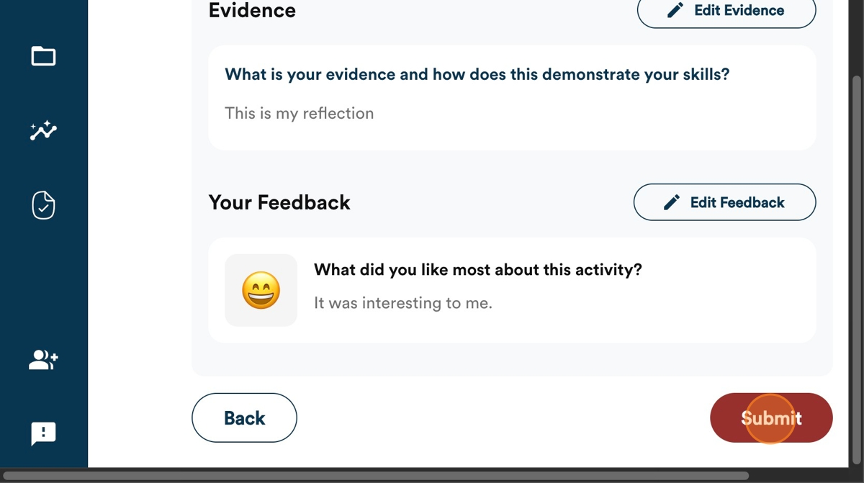Click the Evidence section heading
This screenshot has height=484, width=864.
[252, 10]
